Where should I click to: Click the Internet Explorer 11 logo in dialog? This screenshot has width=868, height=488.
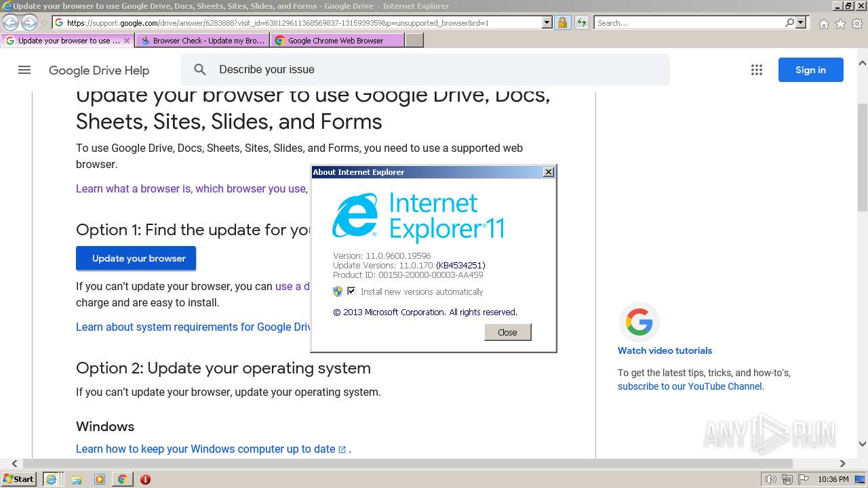[x=418, y=216]
